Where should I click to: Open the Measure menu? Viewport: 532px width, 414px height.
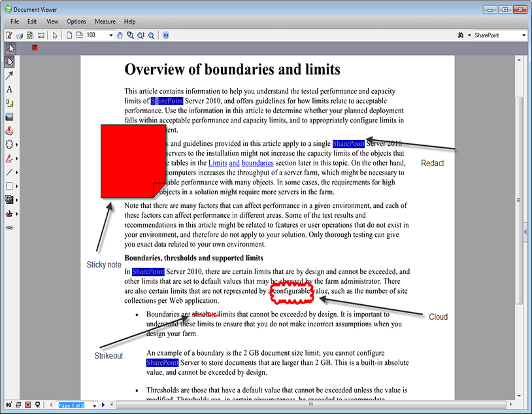point(105,22)
